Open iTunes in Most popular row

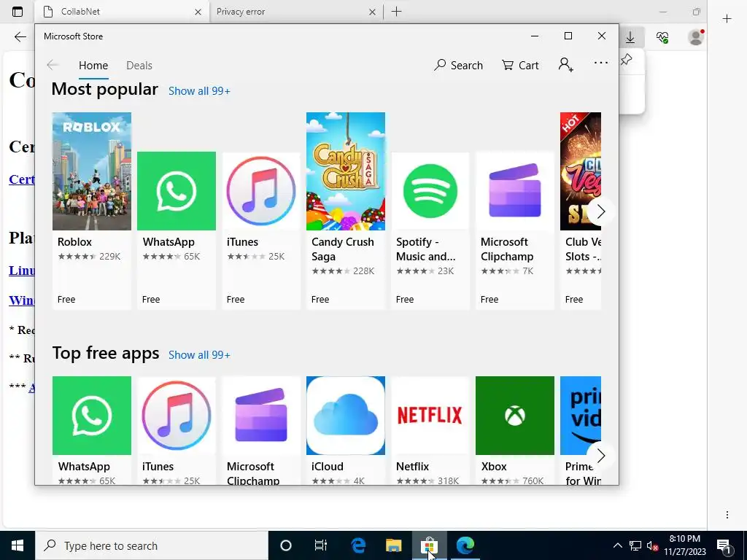[x=261, y=230]
